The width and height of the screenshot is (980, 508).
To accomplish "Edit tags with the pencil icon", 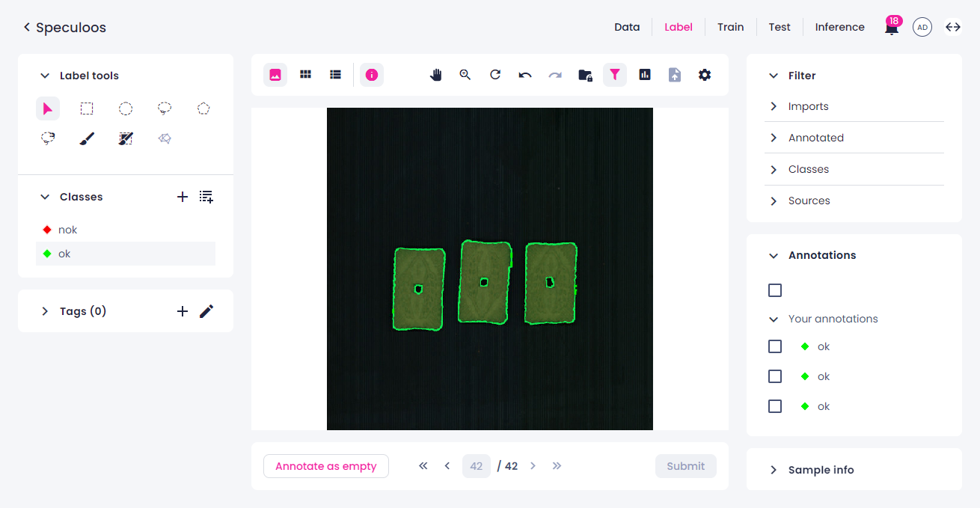I will [x=206, y=311].
